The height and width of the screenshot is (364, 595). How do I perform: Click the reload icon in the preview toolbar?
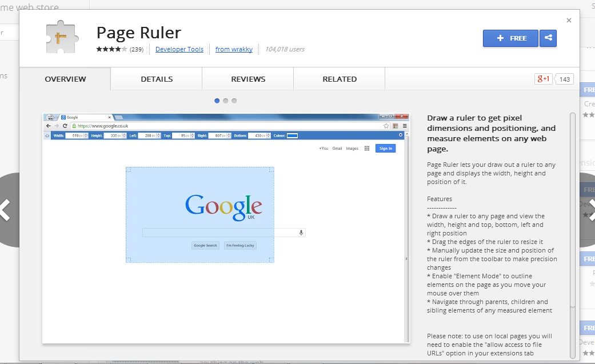point(64,126)
